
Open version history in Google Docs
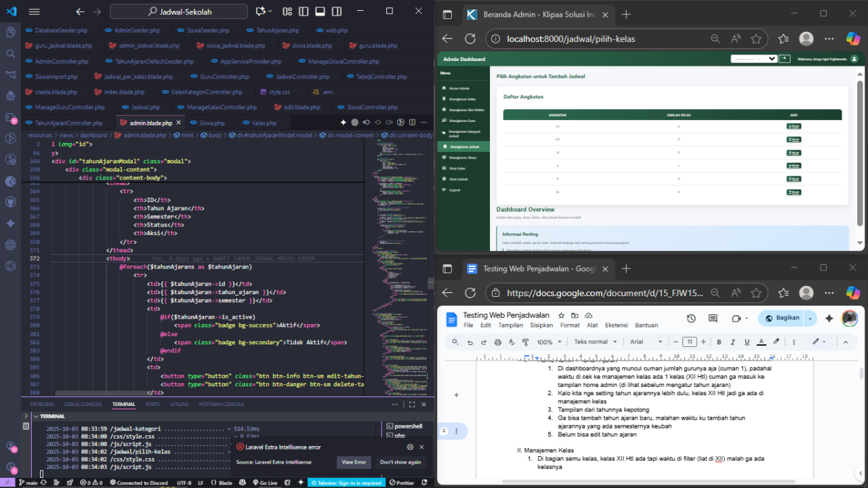tap(690, 319)
